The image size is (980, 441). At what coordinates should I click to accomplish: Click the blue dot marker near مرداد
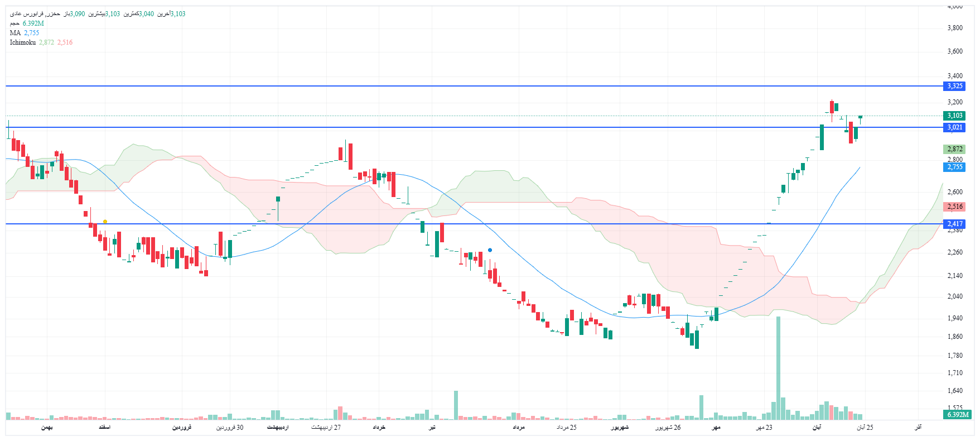[490, 250]
